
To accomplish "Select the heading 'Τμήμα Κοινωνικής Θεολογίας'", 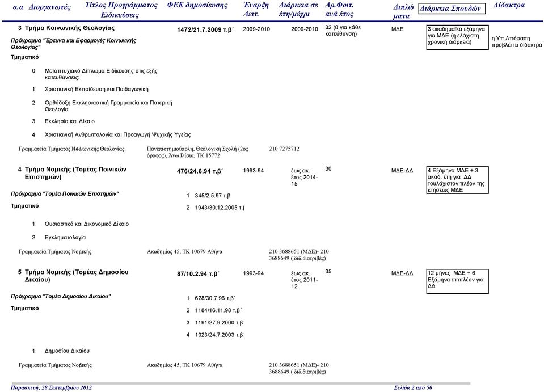I will (x=70, y=28).
